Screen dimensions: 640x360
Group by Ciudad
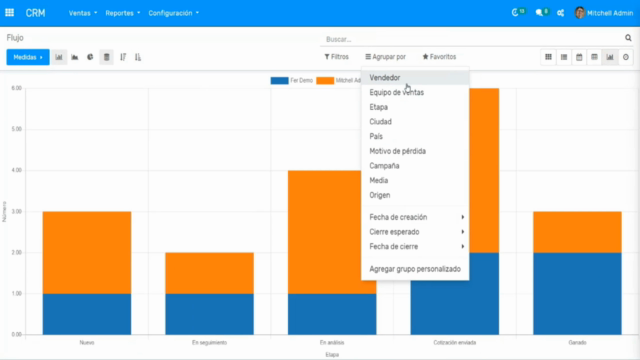415,122
